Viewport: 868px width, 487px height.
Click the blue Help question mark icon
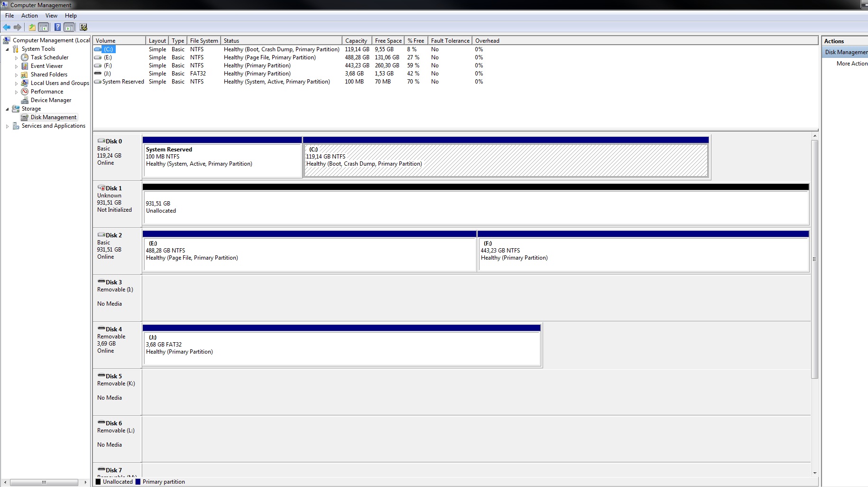click(x=57, y=27)
